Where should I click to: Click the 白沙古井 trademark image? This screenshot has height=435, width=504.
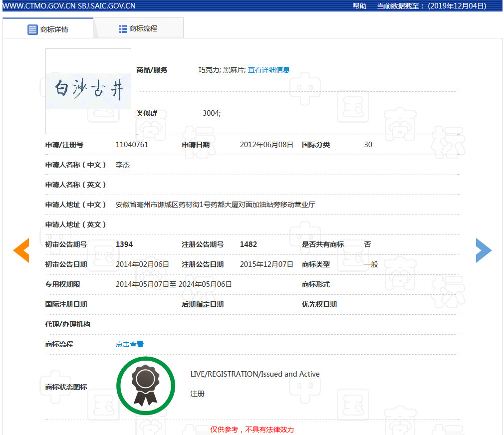tap(88, 92)
